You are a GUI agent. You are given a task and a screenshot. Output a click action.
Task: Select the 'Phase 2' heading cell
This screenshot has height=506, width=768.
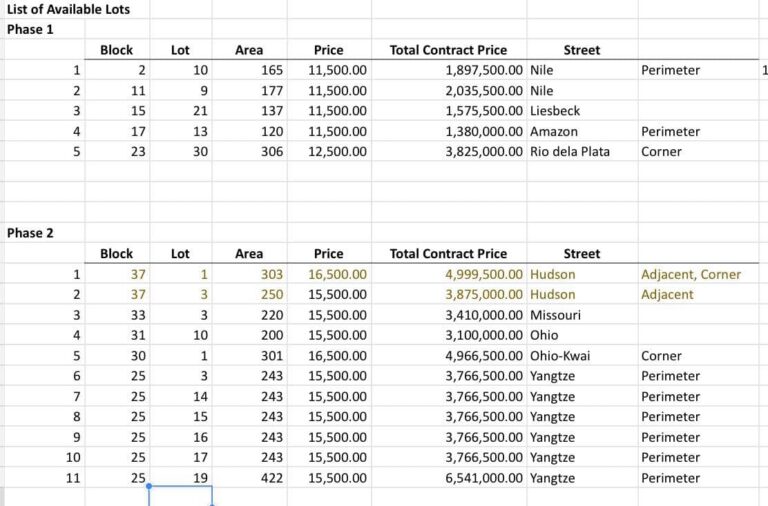[30, 233]
